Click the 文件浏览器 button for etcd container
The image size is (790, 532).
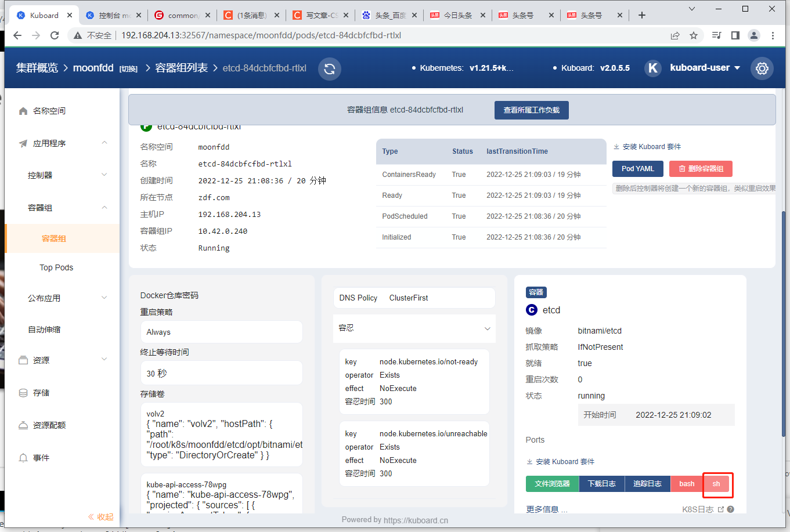552,484
